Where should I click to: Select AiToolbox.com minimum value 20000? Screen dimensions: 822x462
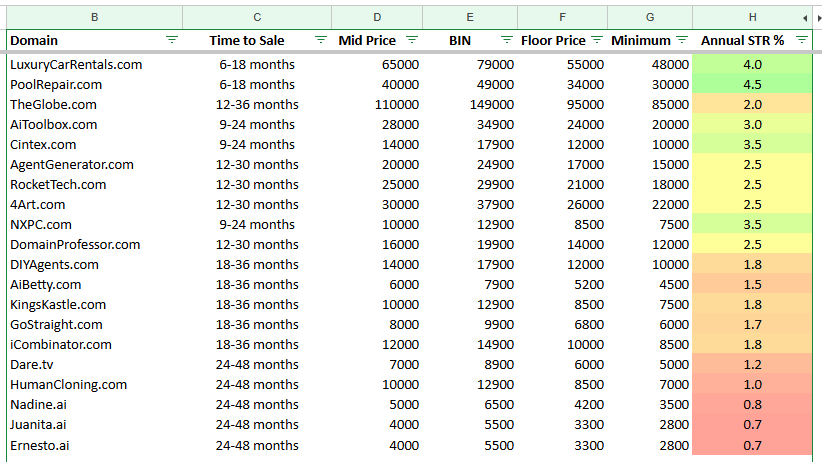tap(650, 124)
